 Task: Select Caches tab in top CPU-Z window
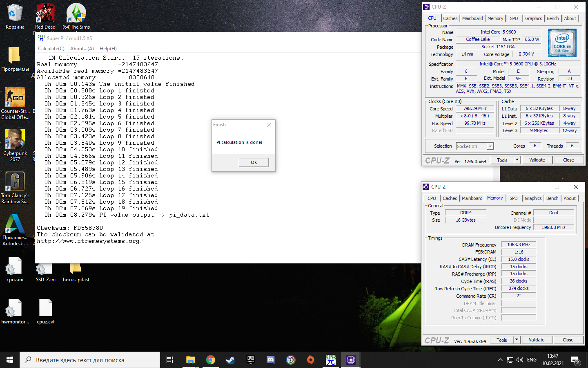coord(450,18)
